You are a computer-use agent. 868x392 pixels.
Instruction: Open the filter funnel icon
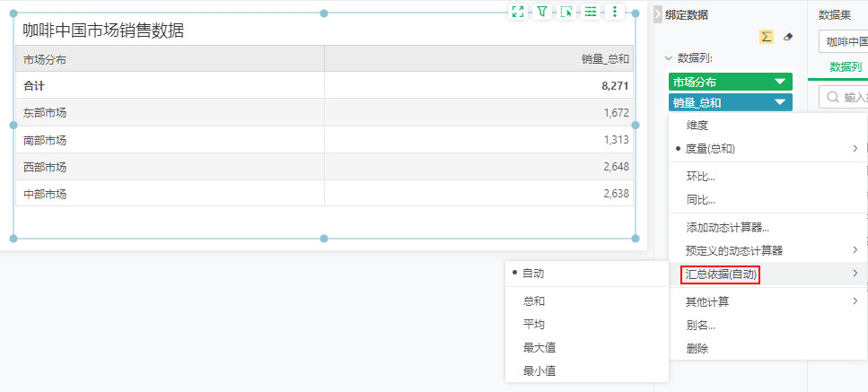coord(542,12)
